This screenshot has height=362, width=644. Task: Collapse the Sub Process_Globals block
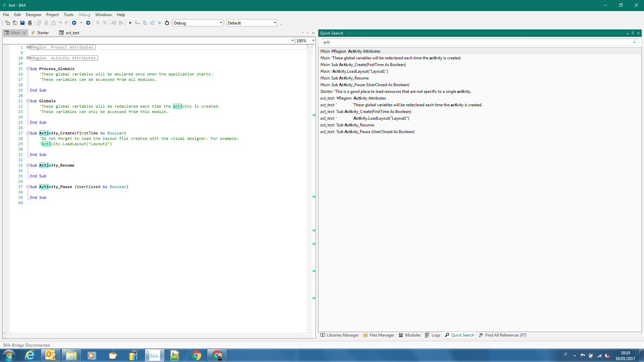point(28,69)
